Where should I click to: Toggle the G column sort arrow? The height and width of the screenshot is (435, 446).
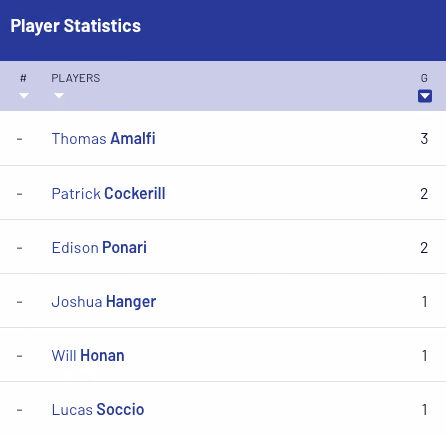(425, 96)
